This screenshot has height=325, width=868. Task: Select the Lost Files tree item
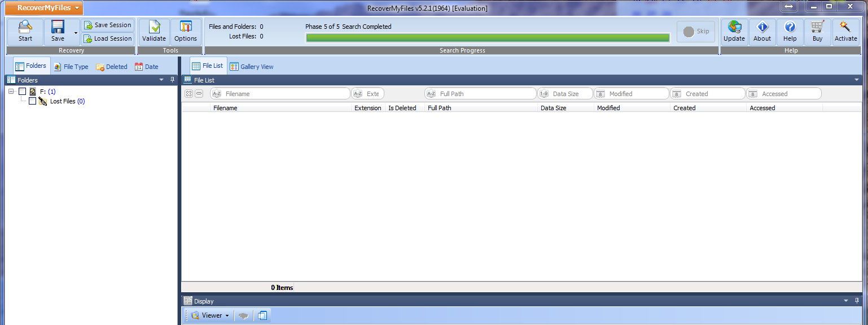pos(67,101)
